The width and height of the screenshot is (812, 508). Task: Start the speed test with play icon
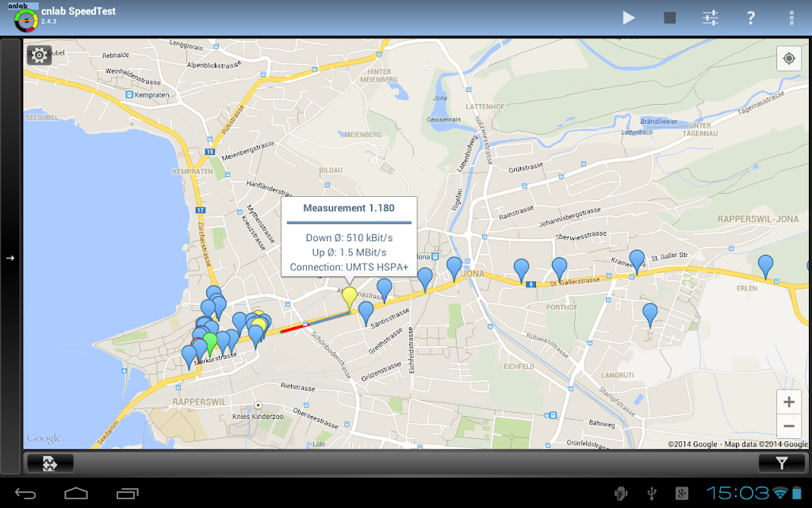[x=628, y=17]
